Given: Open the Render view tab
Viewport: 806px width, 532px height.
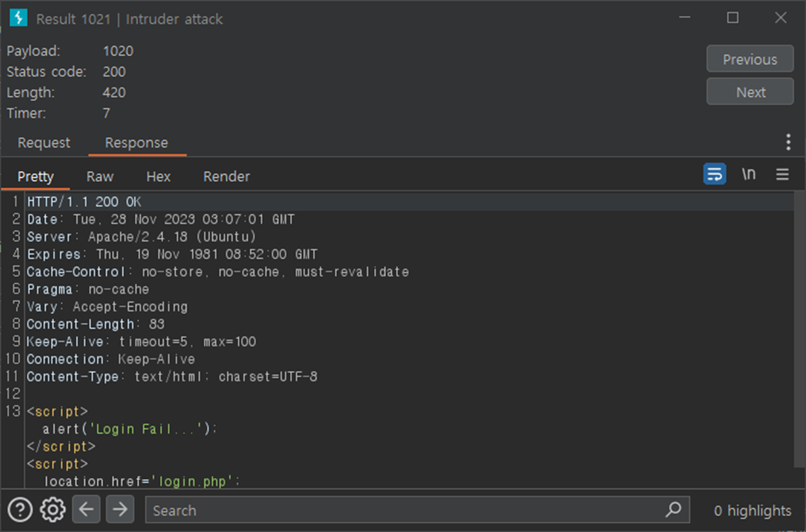Looking at the screenshot, I should (x=226, y=177).
